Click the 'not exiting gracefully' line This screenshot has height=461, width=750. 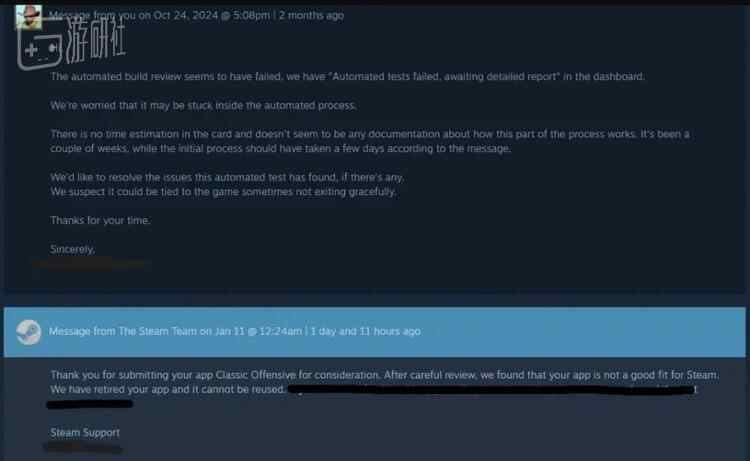point(223,192)
